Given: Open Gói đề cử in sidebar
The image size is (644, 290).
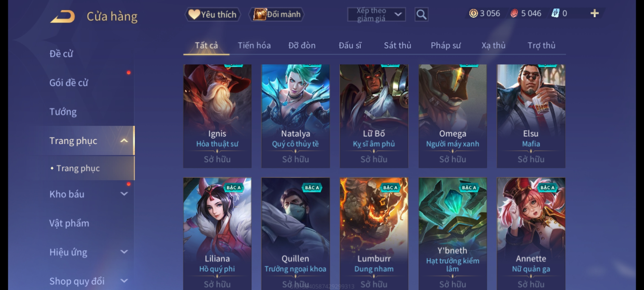Looking at the screenshot, I should pyautogui.click(x=69, y=83).
